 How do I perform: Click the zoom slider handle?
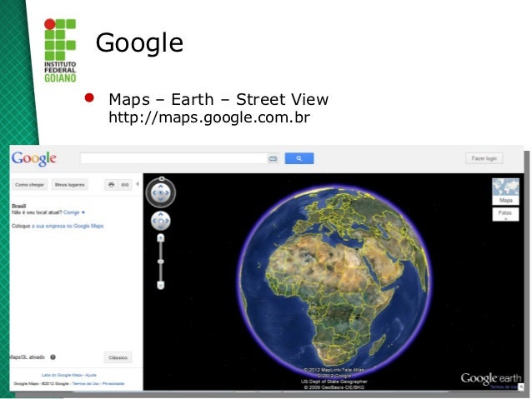click(161, 262)
